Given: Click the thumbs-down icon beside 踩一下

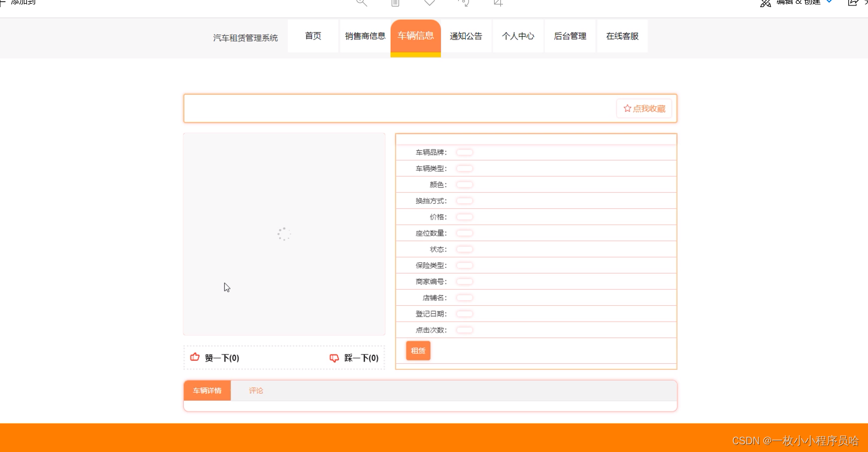Looking at the screenshot, I should (x=334, y=358).
